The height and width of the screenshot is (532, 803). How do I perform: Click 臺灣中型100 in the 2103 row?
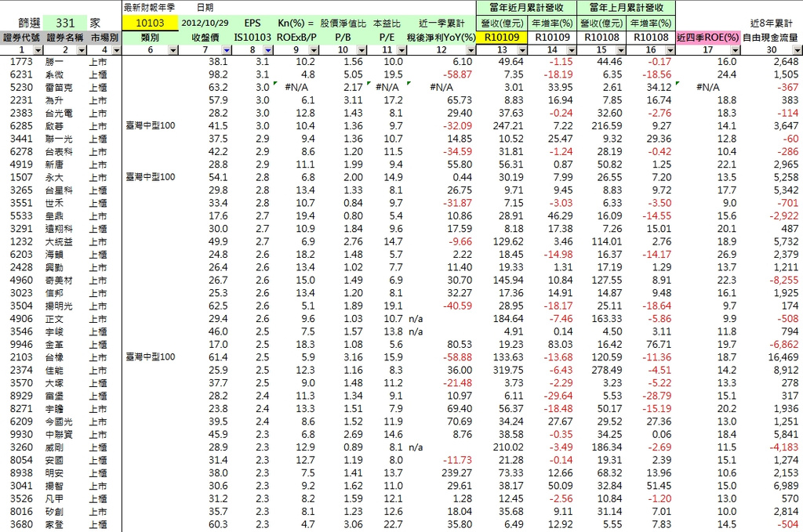pyautogui.click(x=150, y=357)
